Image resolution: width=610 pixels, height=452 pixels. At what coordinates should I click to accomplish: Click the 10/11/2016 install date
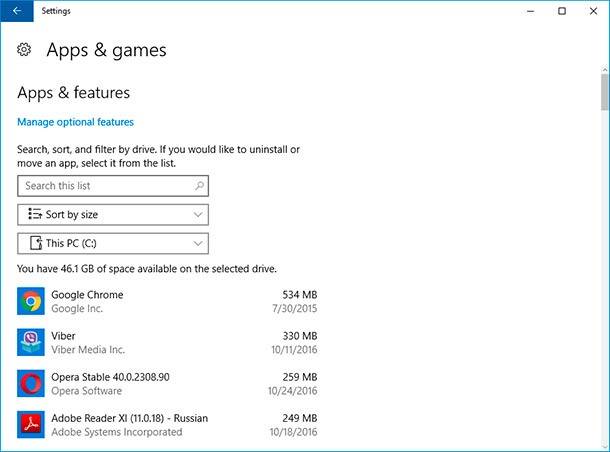click(294, 350)
